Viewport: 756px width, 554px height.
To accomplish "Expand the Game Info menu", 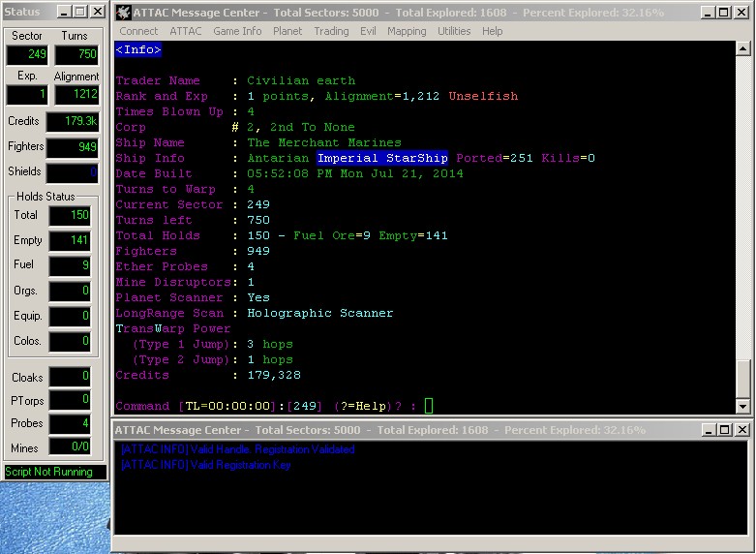I will tap(237, 31).
